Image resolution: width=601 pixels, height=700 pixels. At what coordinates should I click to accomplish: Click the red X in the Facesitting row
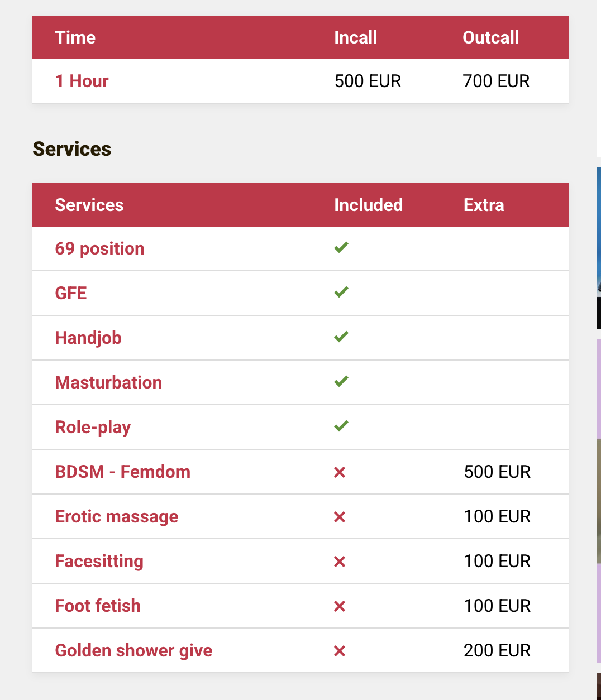pos(340,562)
